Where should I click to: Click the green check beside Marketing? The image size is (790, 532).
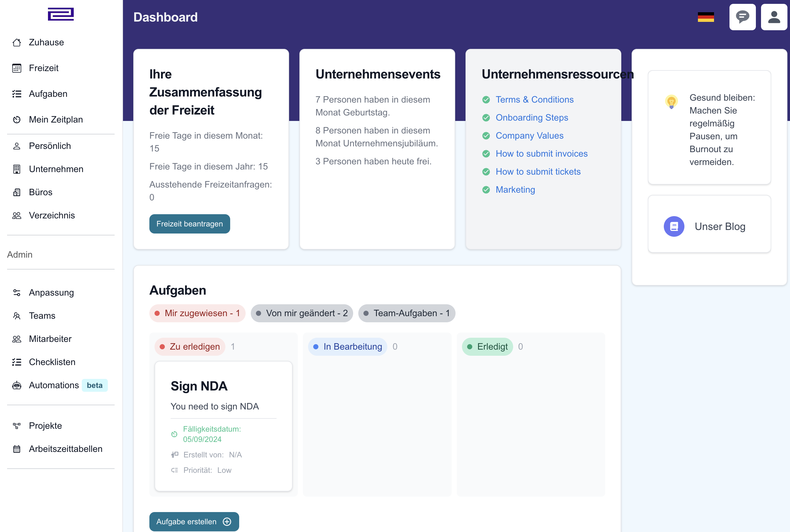point(486,190)
